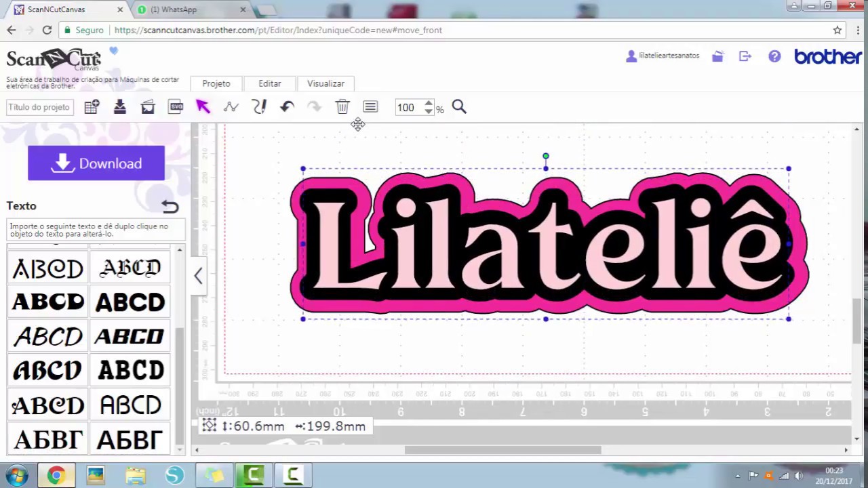
Task: Reload the page with browser refresh icon
Action: point(47,30)
